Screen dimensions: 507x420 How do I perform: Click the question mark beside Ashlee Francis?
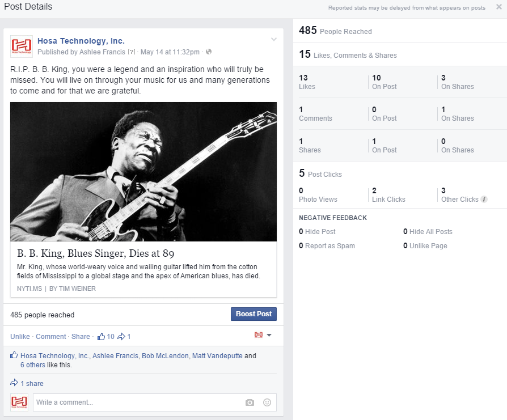(132, 52)
